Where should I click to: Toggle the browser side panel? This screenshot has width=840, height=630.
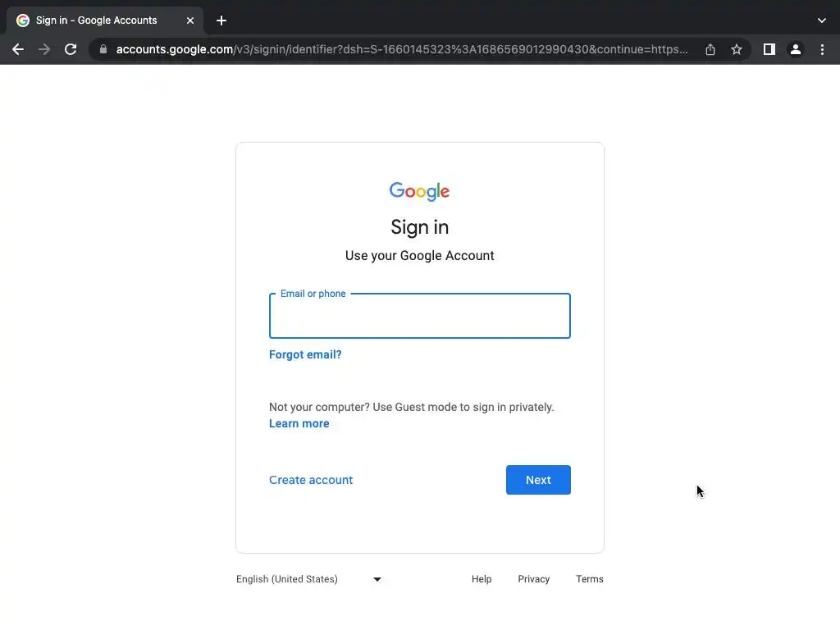coord(769,49)
